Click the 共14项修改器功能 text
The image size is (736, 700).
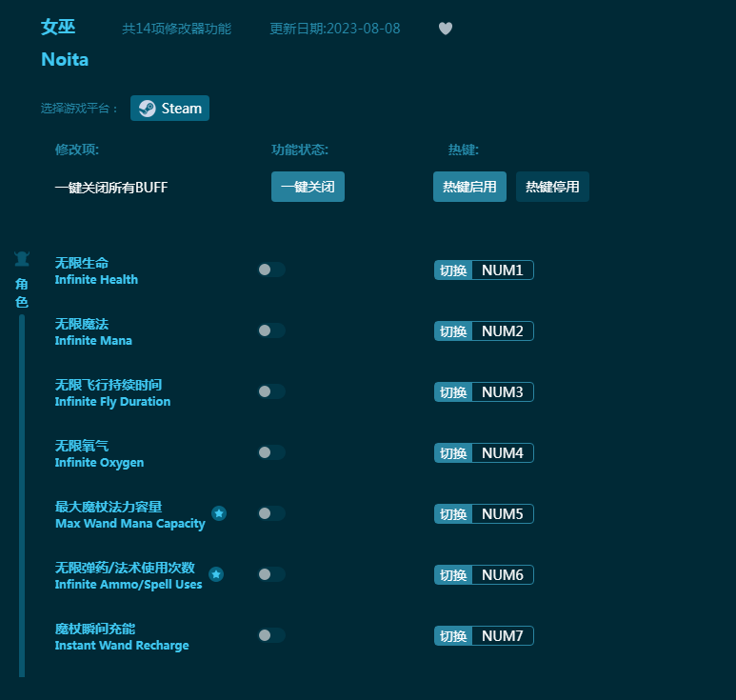176,29
